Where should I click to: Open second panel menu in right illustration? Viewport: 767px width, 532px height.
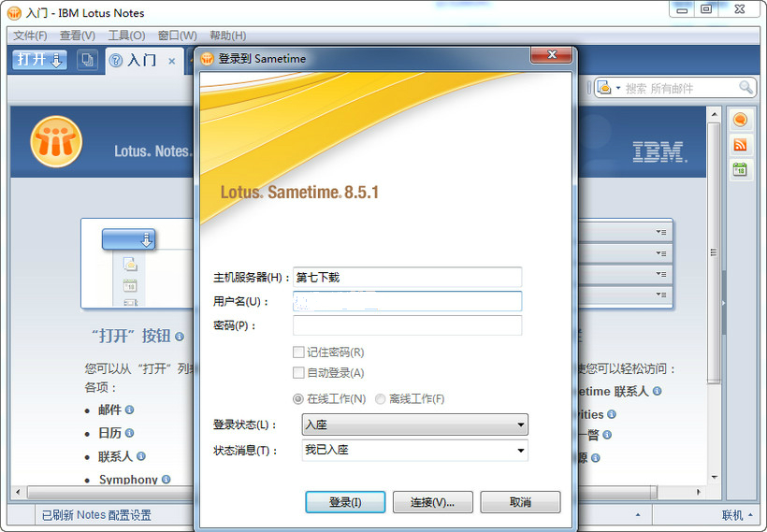pos(661,253)
